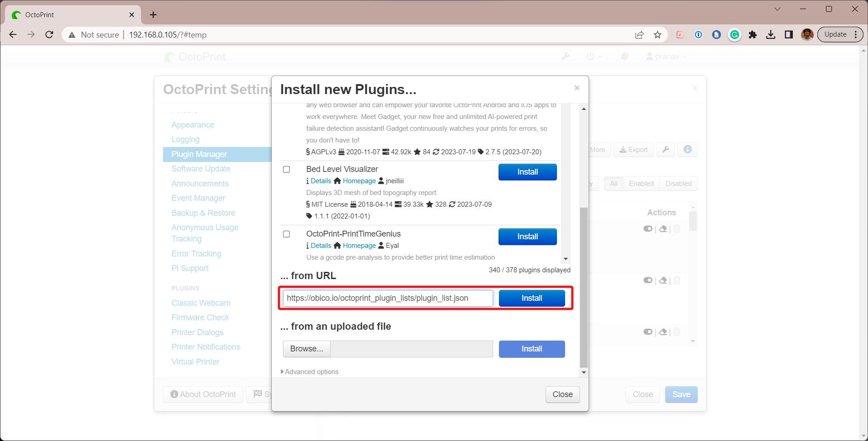Viewport: 868px width, 441px height.
Task: Toggle second plugin enable switch in Actions
Action: [x=648, y=280]
